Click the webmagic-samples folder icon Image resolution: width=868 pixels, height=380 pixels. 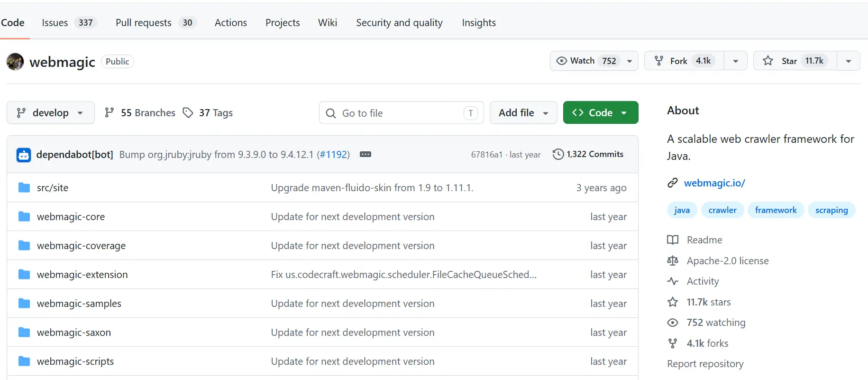tap(24, 304)
